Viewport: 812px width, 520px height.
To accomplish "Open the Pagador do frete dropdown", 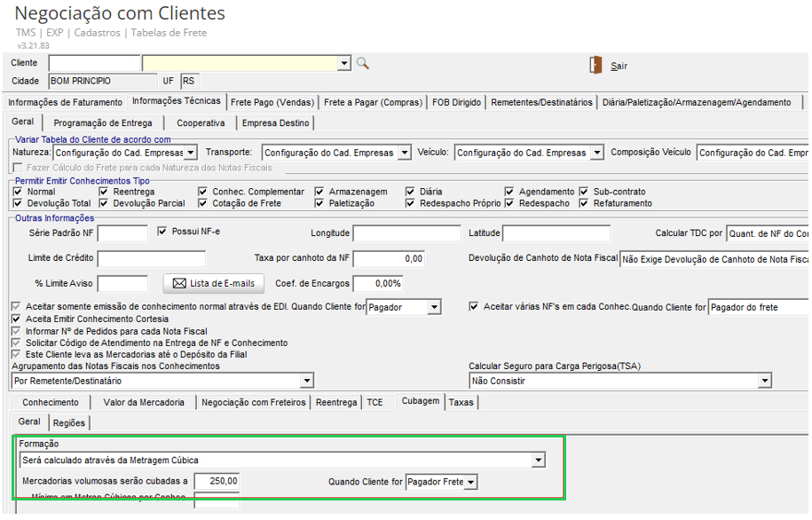I will [x=759, y=307].
